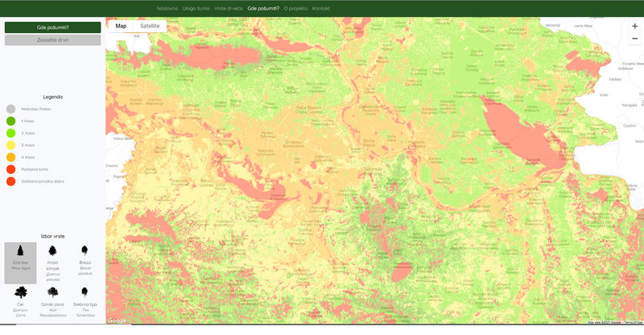This screenshot has height=335, width=644.
Task: Open the Vrste drveća menu link
Action: 229,8
